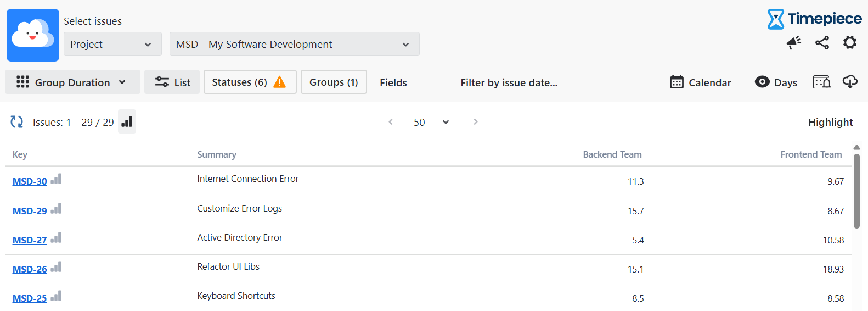Open the chart icon next to issue count
This screenshot has height=311, width=868.
point(127,121)
